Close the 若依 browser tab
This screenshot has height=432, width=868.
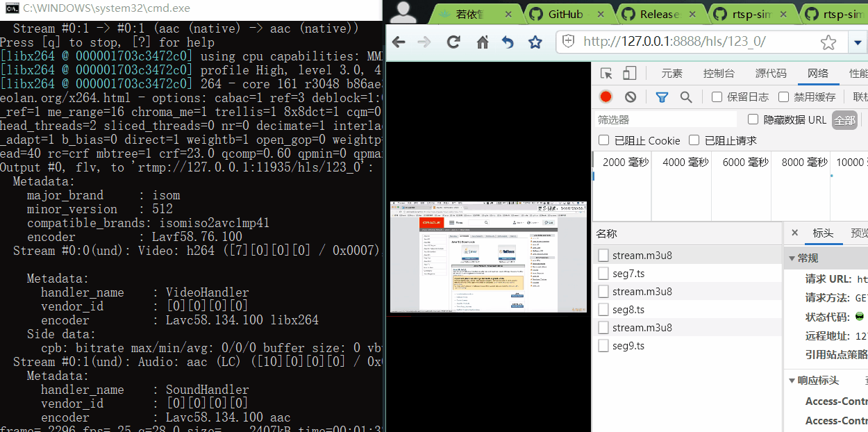point(508,14)
